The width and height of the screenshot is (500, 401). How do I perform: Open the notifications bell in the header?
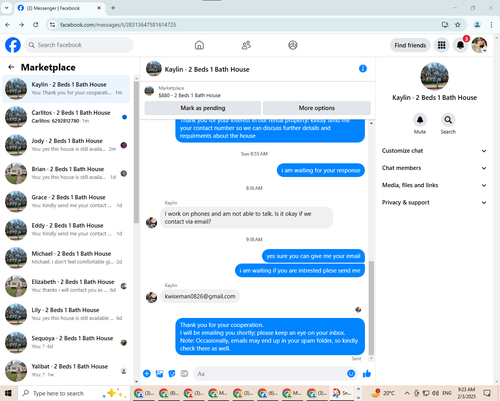(x=460, y=45)
